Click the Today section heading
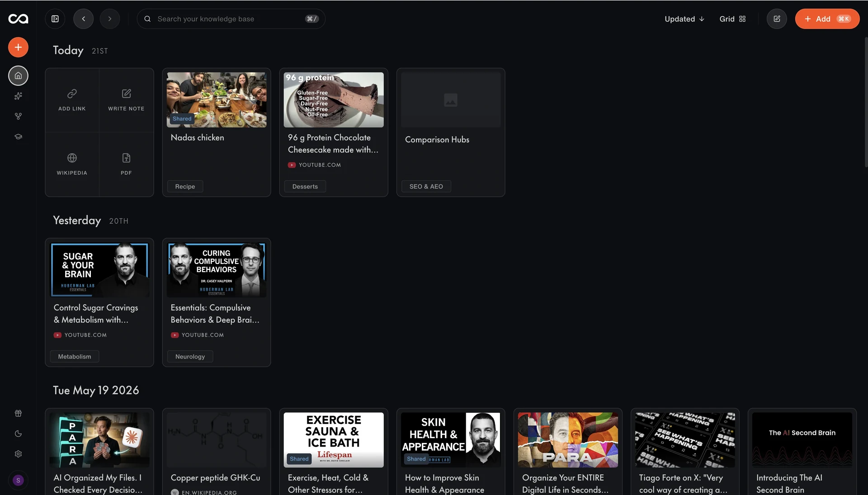 point(68,50)
